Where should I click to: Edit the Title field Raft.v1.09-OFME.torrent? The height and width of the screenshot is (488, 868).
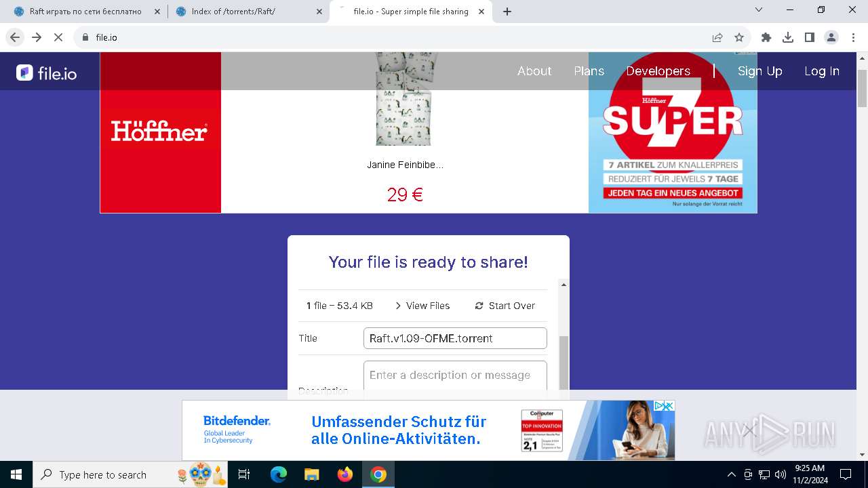pos(455,338)
